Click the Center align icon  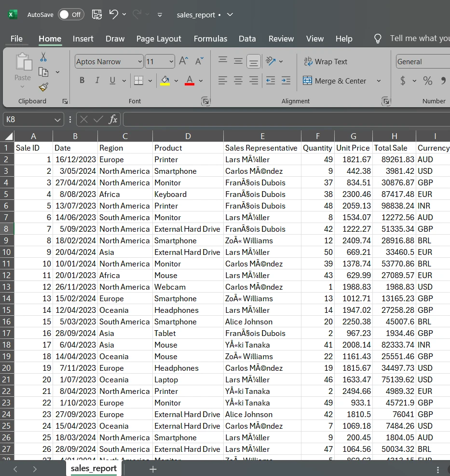tap(238, 81)
